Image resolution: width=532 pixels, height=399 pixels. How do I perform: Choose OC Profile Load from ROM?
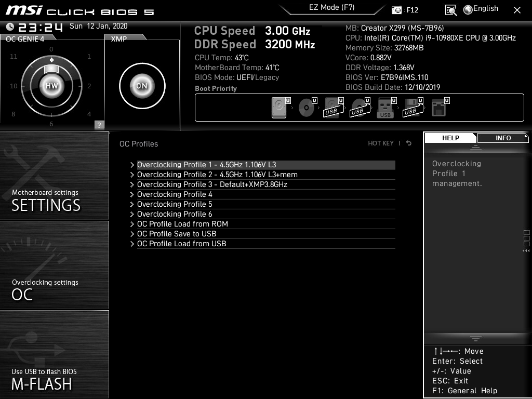coord(266,223)
